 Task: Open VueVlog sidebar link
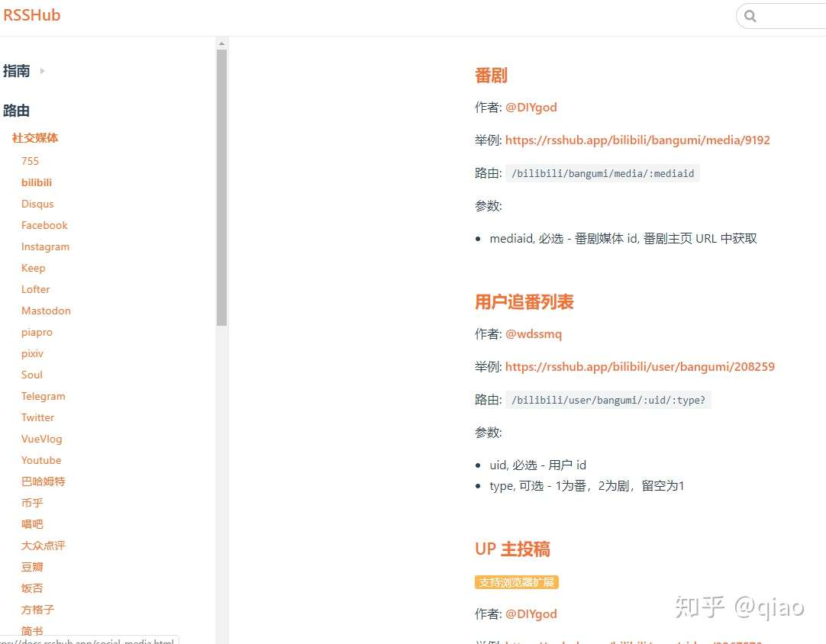point(42,439)
